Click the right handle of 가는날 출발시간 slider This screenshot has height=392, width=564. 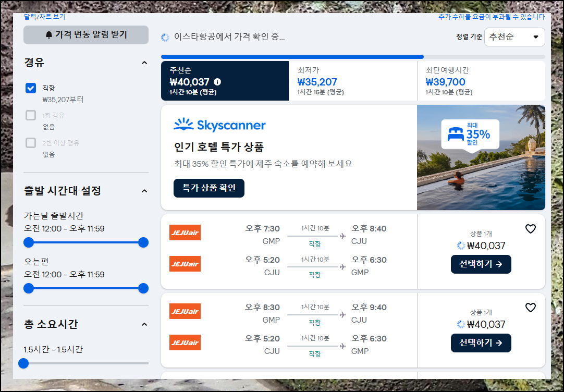[143, 242]
